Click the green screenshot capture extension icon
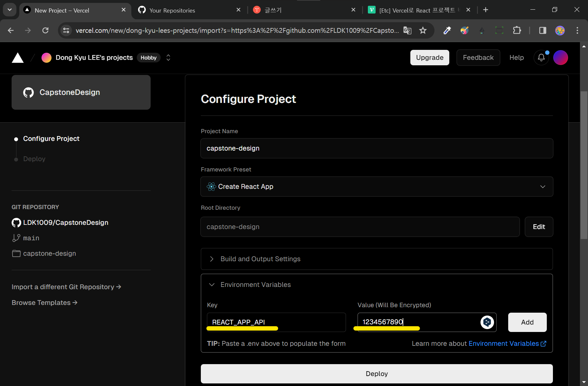Image resolution: width=588 pixels, height=386 pixels. pos(499,31)
